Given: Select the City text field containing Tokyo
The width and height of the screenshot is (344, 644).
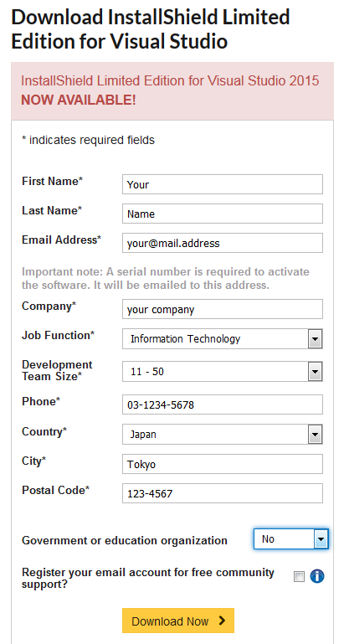Looking at the screenshot, I should coord(223,464).
